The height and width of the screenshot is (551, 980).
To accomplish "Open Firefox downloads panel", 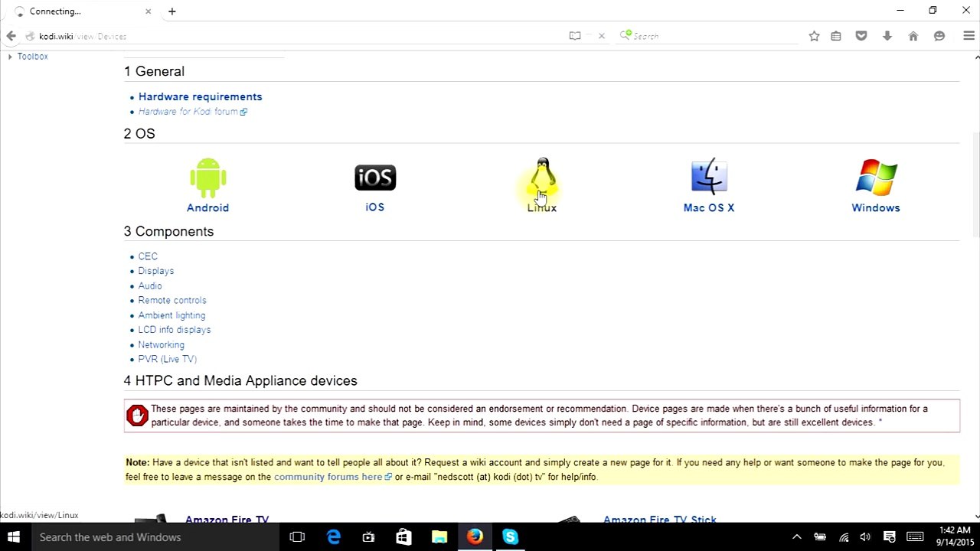I will click(887, 36).
